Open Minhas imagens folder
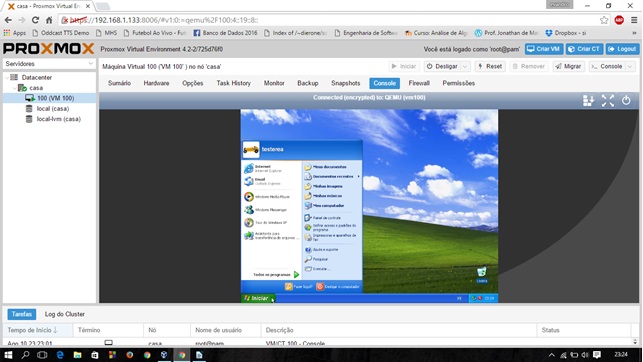Image resolution: width=643 pixels, height=362 pixels. [324, 186]
